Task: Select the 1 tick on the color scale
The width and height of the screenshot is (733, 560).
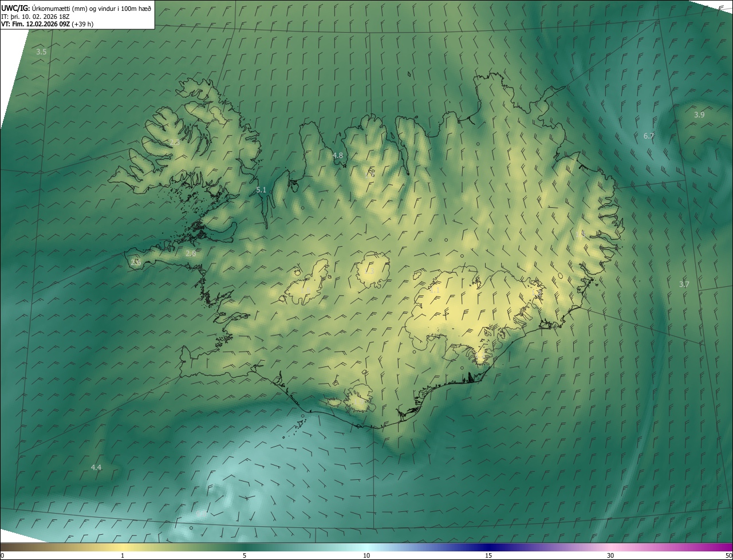Action: [123, 555]
